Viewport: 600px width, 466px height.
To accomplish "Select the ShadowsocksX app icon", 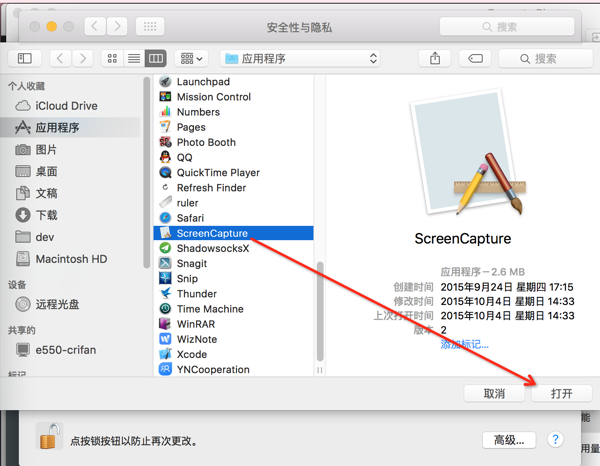I will 165,248.
